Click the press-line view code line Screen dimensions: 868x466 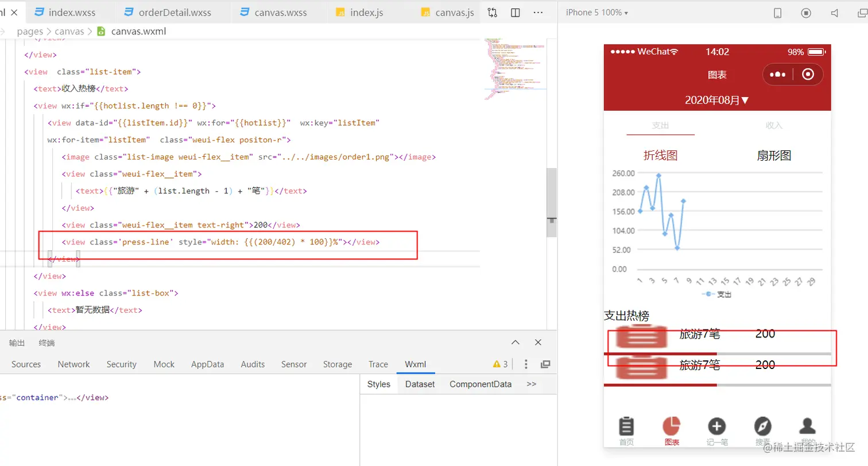pos(220,242)
